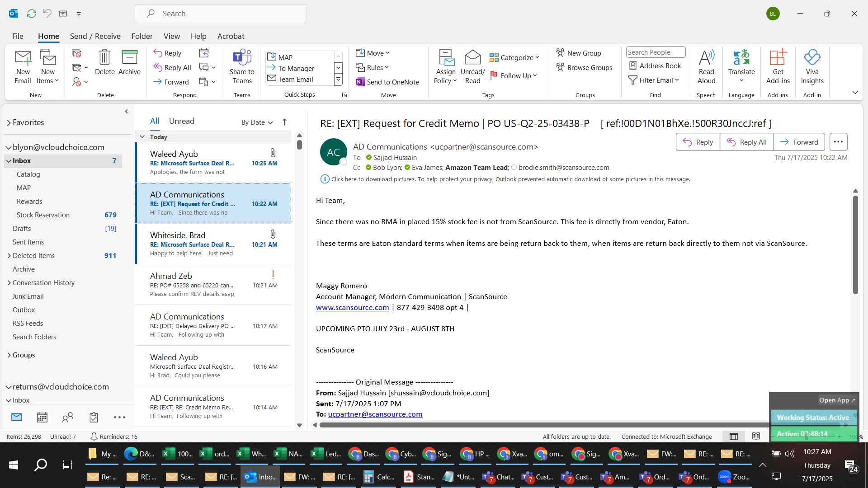
Task: Click the Translate icon
Action: [x=741, y=67]
